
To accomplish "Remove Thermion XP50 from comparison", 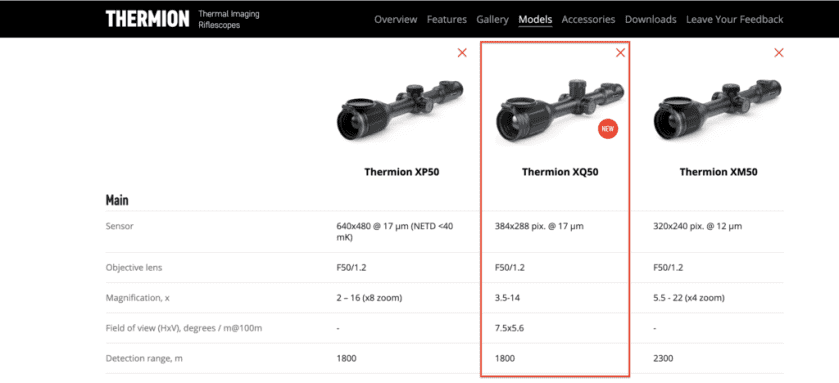I will 462,52.
